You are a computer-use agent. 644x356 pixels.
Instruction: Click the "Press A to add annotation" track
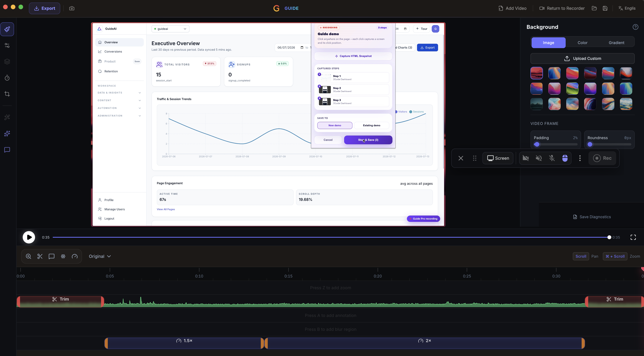click(x=330, y=316)
